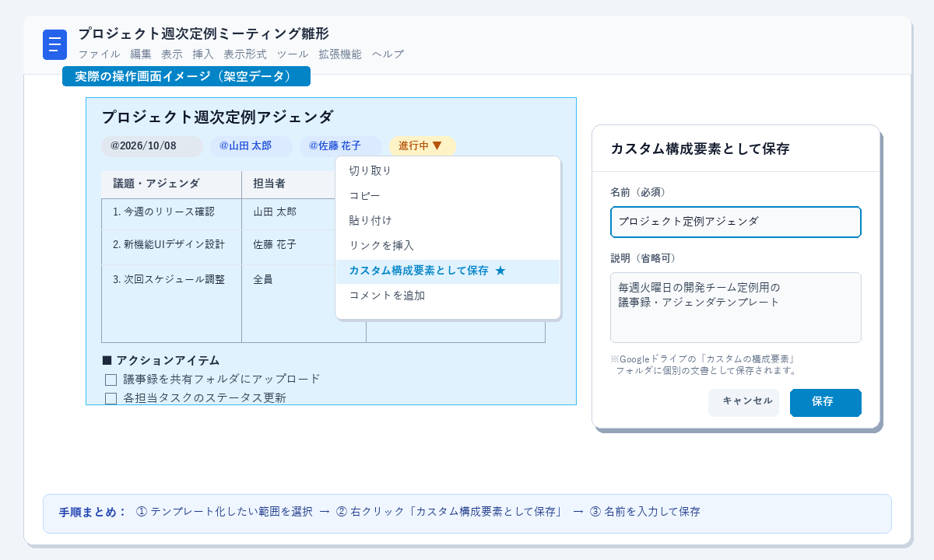Viewport: 934px width, 560px height.
Task: Click the heading プロジェクト週次定例アジェンダ
Action: tap(217, 117)
